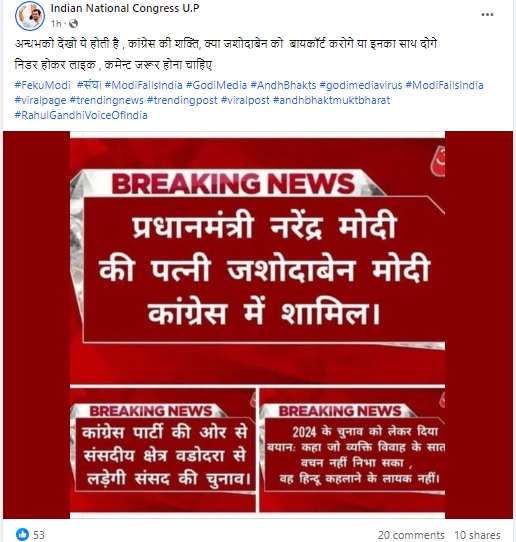Open the #trendingnews hashtag

(x=106, y=100)
